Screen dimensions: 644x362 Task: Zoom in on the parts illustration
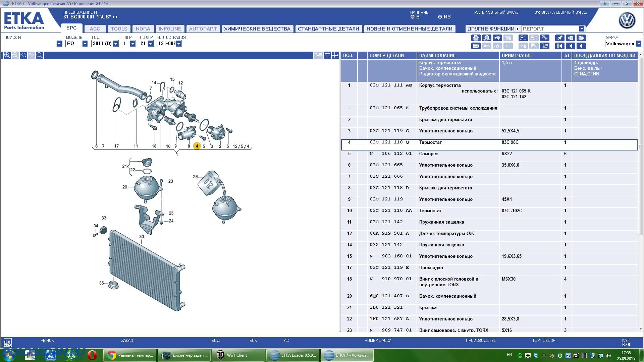point(7,55)
